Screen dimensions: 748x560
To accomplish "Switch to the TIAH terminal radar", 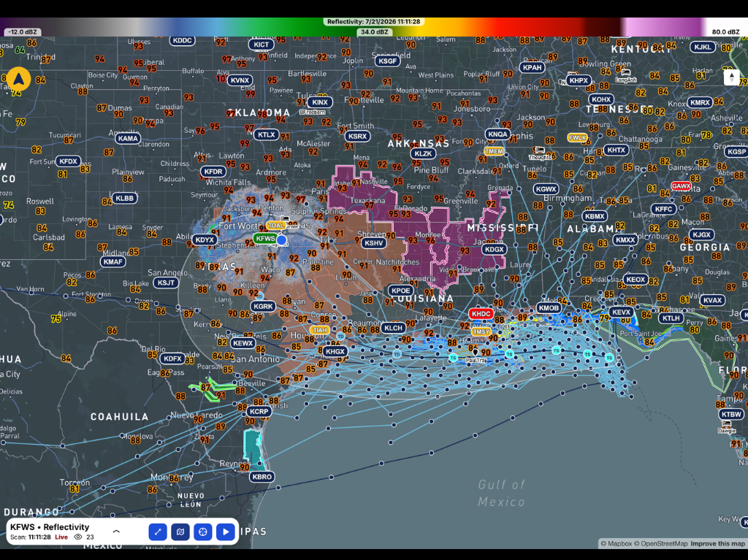I will pos(320,329).
